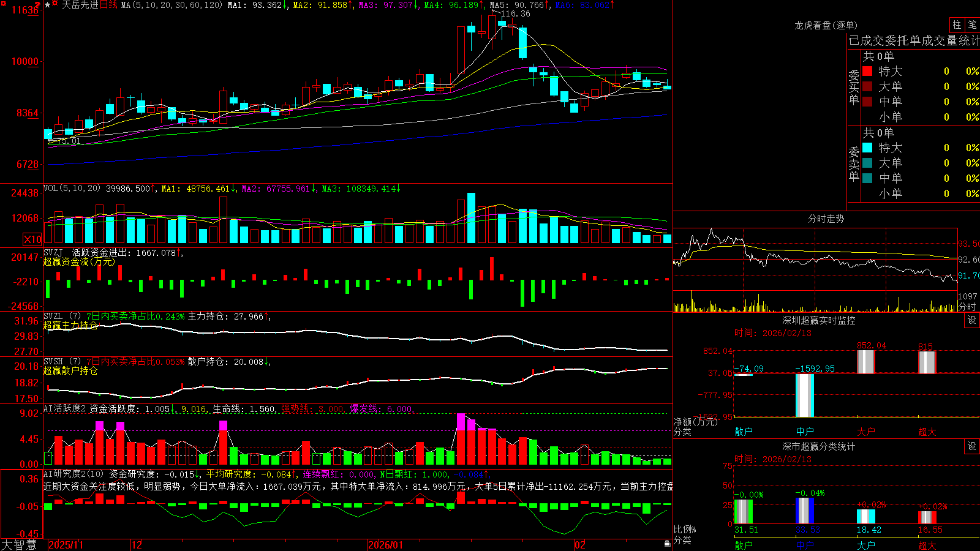Click the -1592.95 中户 bar in 实时监控

click(x=805, y=395)
